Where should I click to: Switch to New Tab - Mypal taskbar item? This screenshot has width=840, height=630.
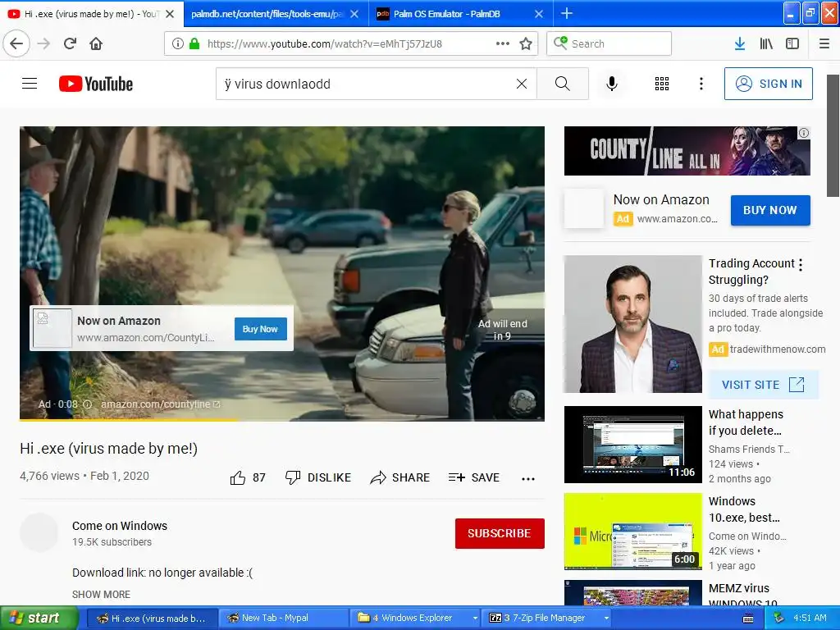(x=284, y=619)
